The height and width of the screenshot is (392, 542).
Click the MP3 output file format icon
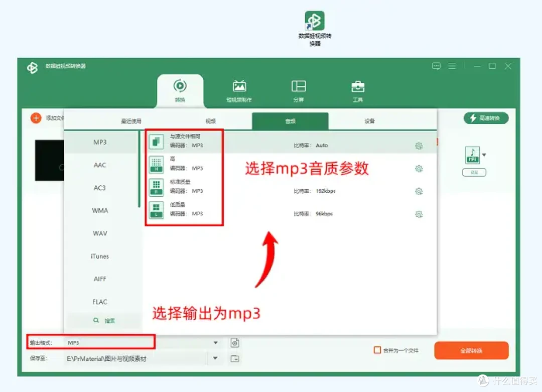pyautogui.click(x=473, y=155)
